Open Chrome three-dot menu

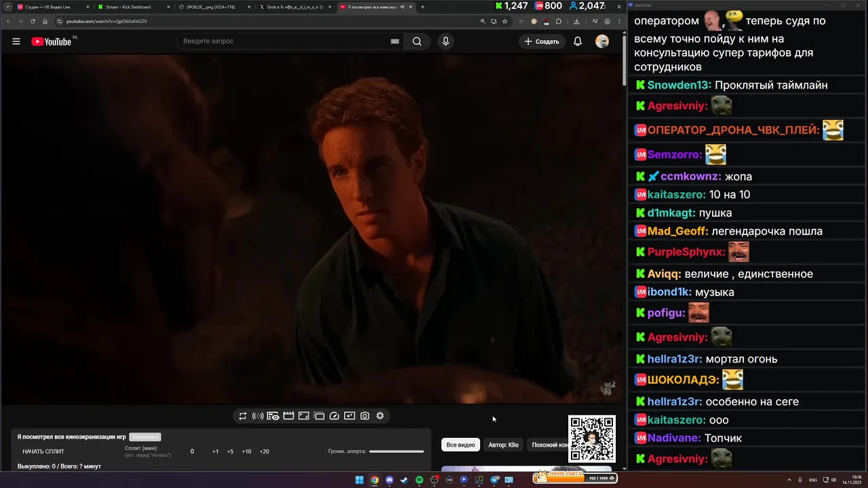click(619, 21)
